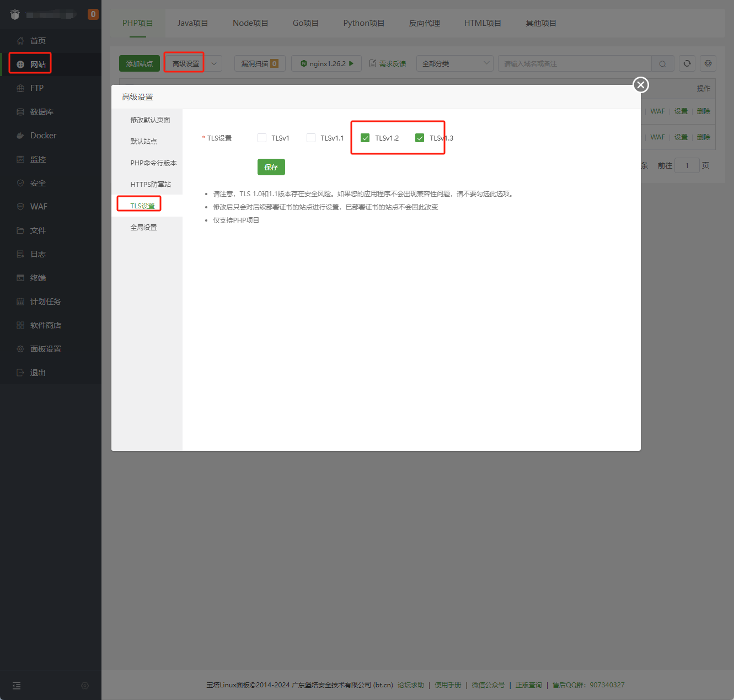Switch to the Python项目 tab
Viewport: 734px width, 700px height.
tap(364, 23)
